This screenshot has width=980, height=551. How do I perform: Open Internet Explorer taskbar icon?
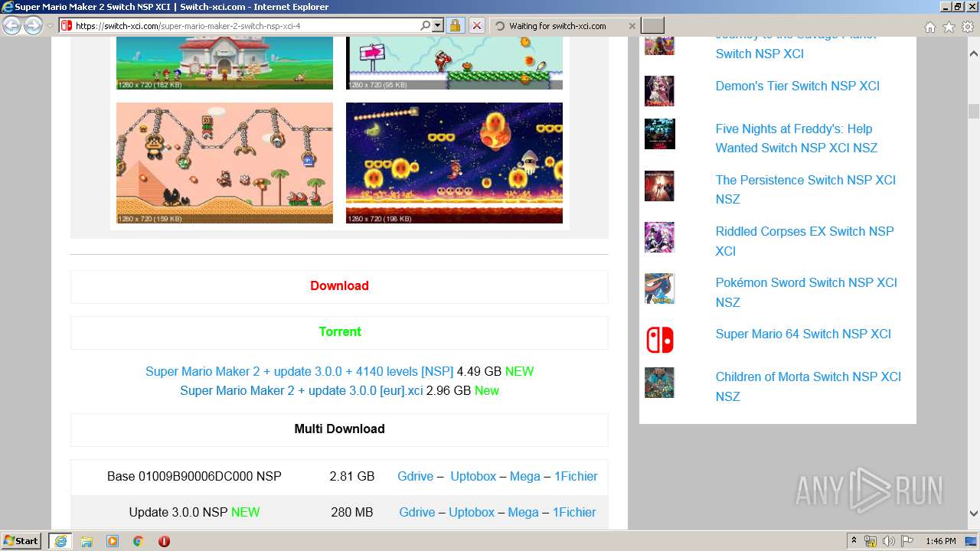[x=60, y=541]
